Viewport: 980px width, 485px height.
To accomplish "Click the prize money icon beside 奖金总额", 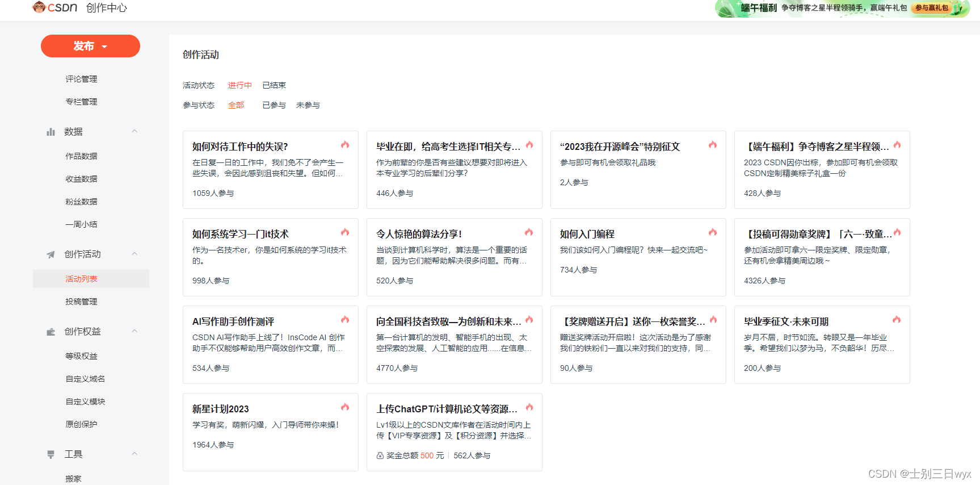I will tap(380, 455).
